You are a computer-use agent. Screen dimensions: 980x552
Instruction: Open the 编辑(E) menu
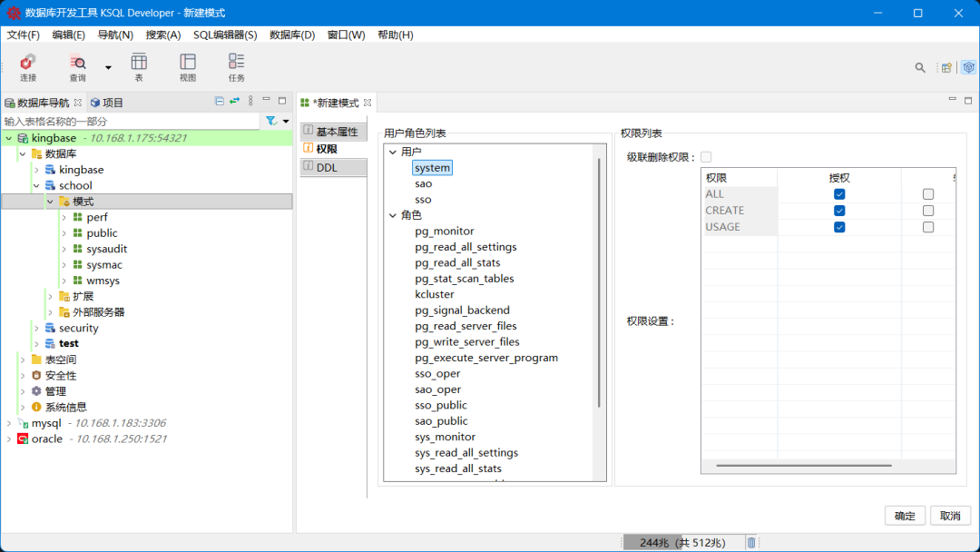coord(69,35)
